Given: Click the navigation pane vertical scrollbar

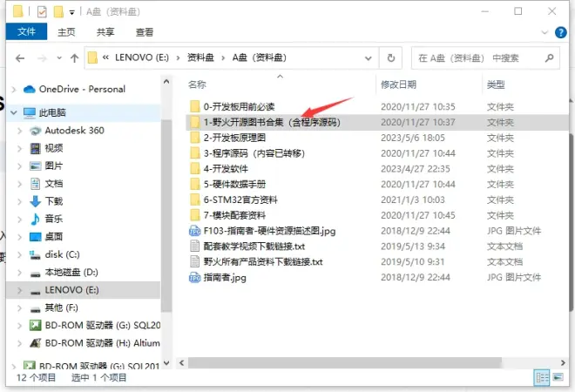Looking at the screenshot, I should (166, 216).
